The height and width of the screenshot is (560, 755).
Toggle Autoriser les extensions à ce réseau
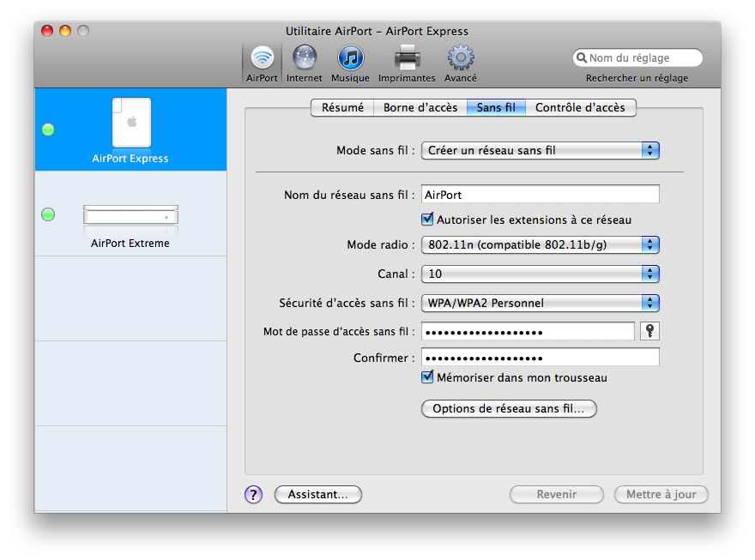[427, 220]
